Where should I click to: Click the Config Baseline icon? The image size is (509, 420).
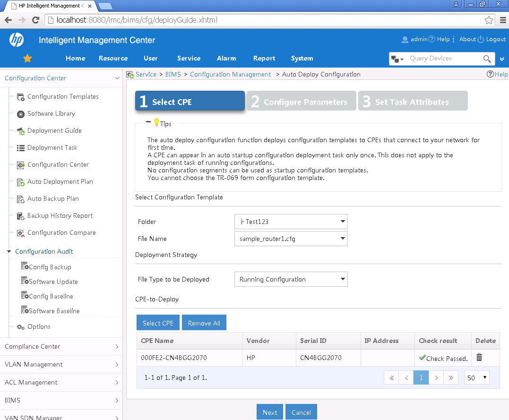25,295
